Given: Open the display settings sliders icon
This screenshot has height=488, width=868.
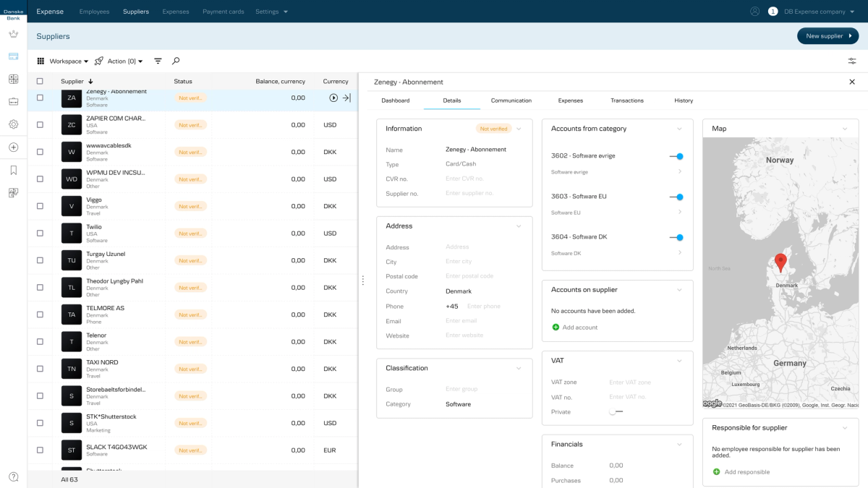Looking at the screenshot, I should pos(852,61).
